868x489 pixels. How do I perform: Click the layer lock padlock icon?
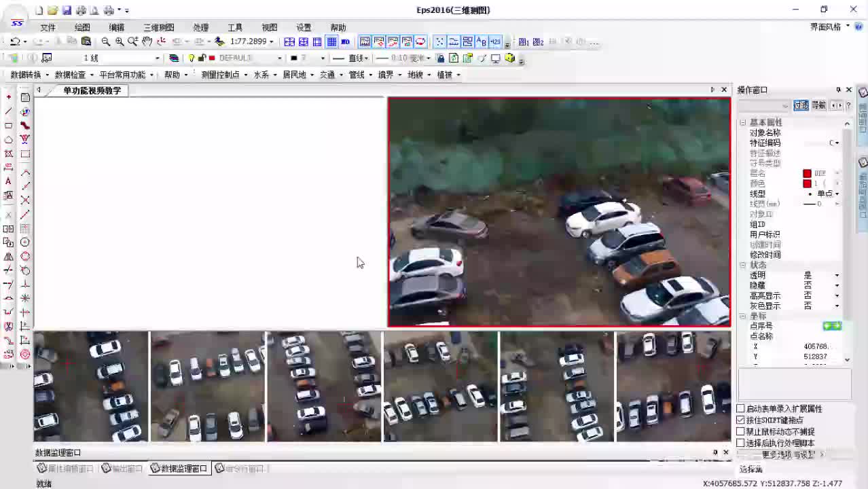(202, 58)
